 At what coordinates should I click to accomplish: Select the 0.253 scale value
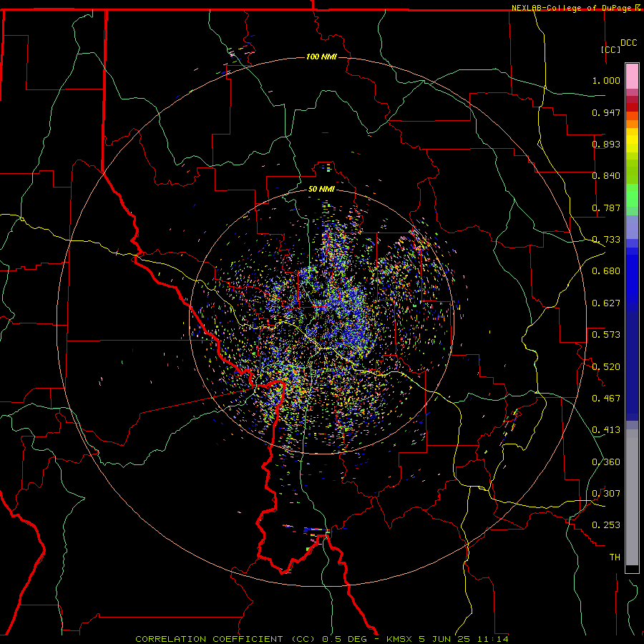606,525
